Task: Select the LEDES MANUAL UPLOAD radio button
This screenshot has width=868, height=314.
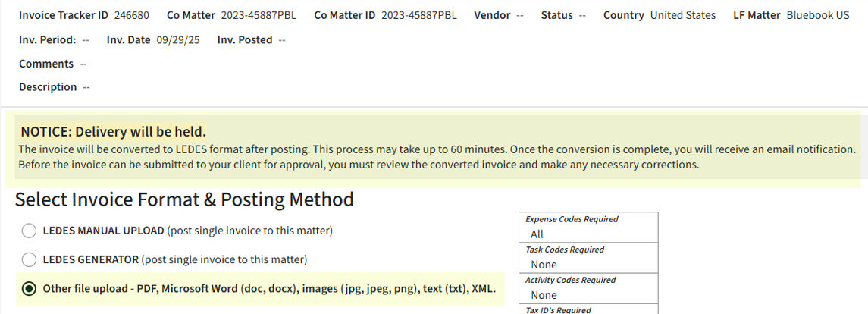Action: click(29, 231)
